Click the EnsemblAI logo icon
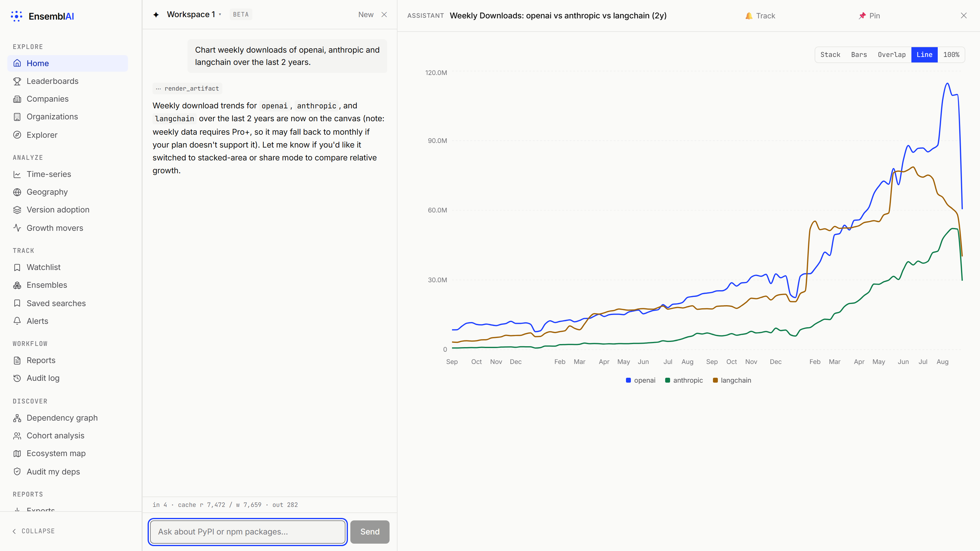The height and width of the screenshot is (551, 980). click(x=16, y=16)
